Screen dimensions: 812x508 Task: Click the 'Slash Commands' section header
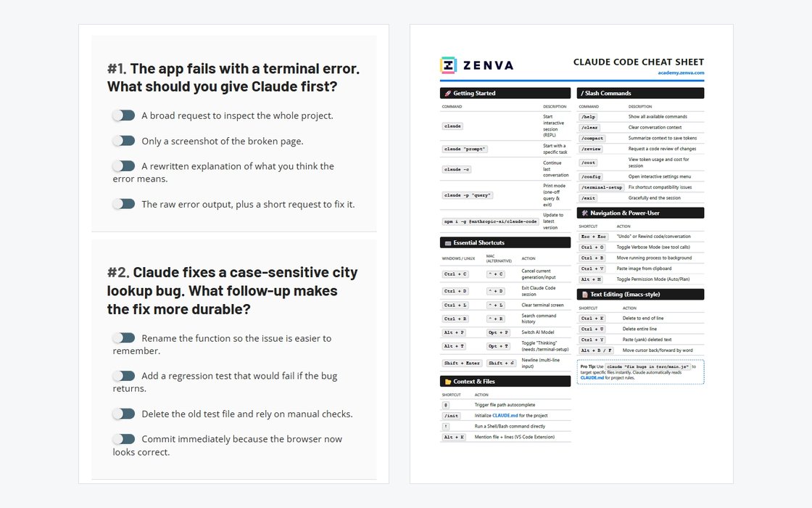coord(641,94)
